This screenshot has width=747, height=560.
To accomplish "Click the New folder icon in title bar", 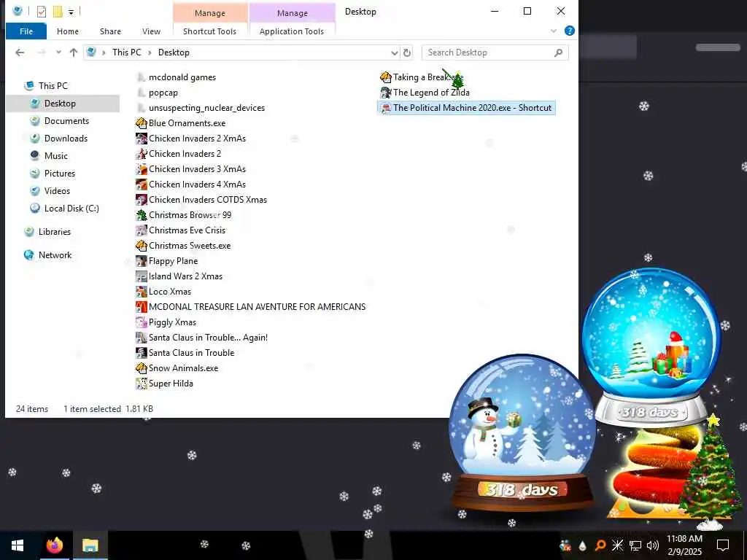I will point(58,12).
